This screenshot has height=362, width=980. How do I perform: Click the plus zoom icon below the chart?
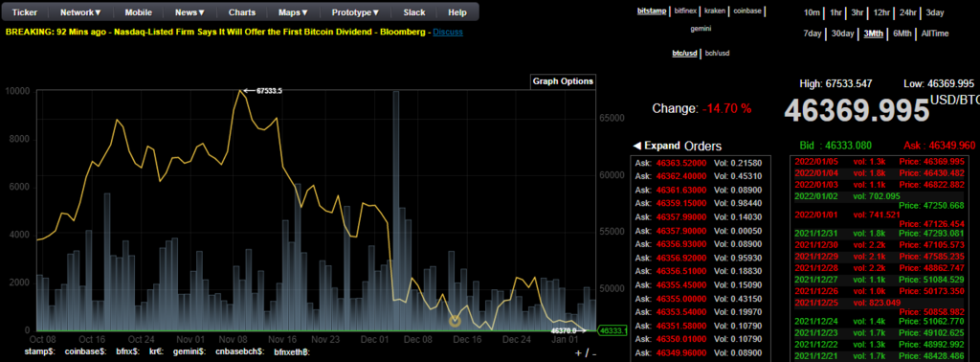pyautogui.click(x=578, y=352)
